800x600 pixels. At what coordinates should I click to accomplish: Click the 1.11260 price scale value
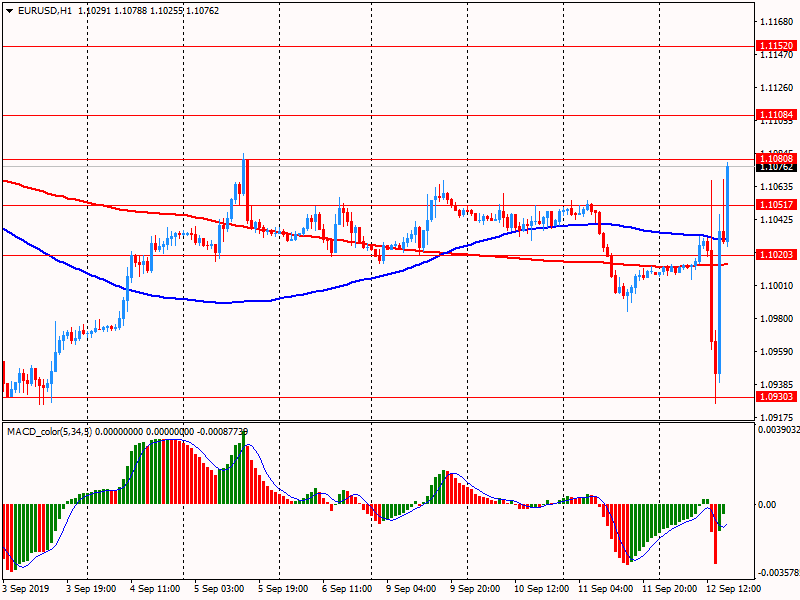pos(777,88)
